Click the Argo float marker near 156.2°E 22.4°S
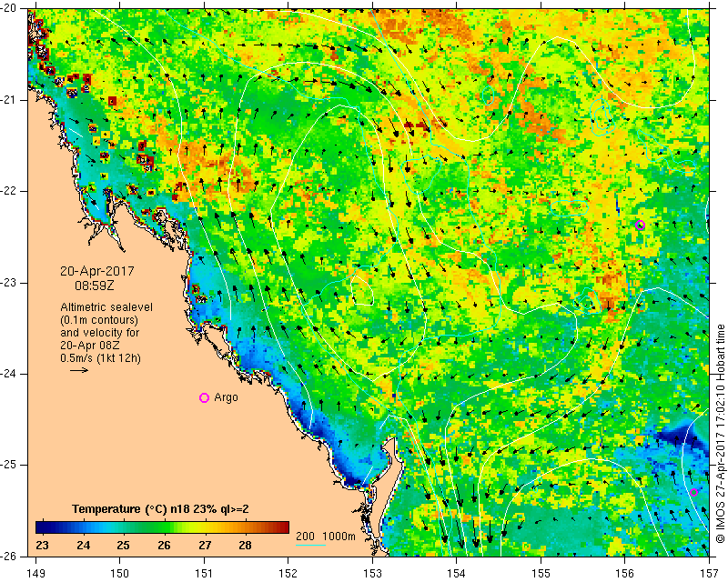This screenshot has height=582, width=728. 641,226
